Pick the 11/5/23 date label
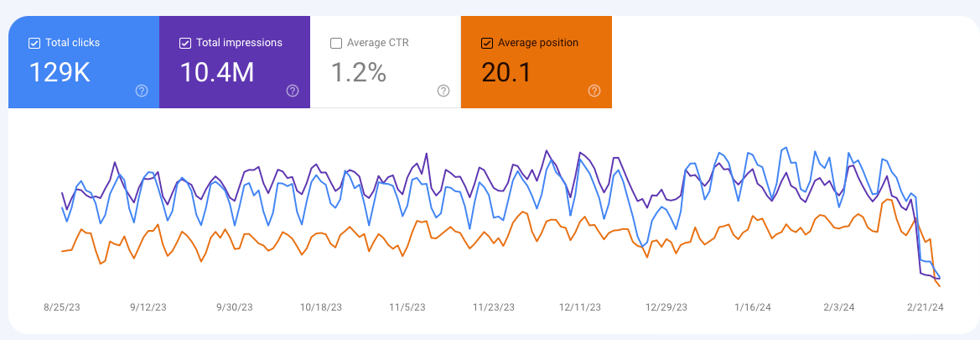Viewport: 980px width, 340px height. [407, 307]
